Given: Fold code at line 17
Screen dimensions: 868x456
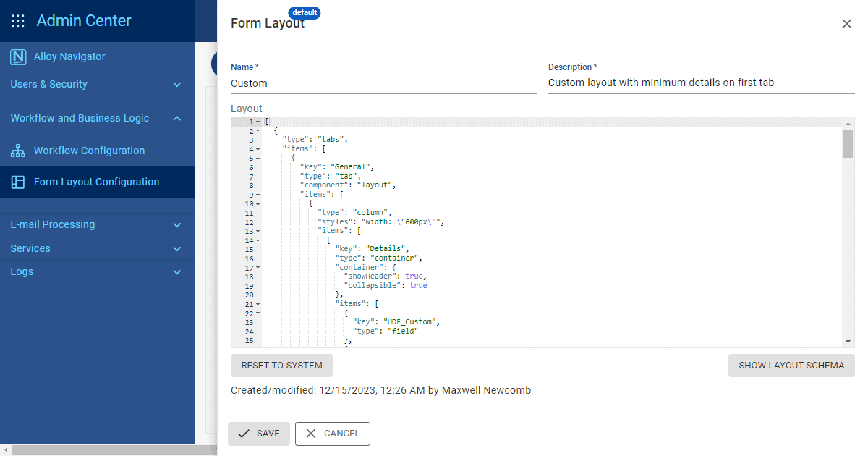Looking at the screenshot, I should pos(258,267).
